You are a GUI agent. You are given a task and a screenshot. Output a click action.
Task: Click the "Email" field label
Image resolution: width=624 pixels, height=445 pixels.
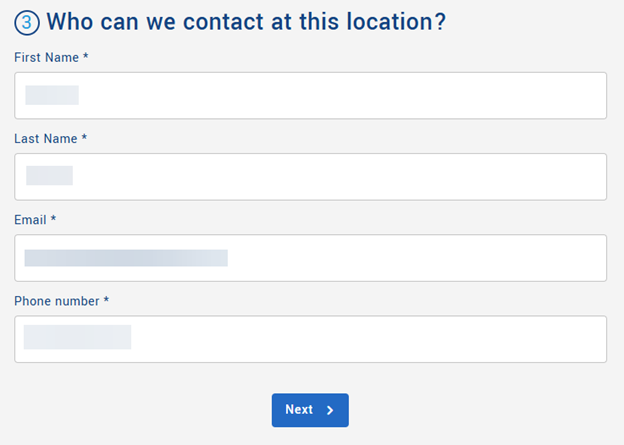click(30, 220)
